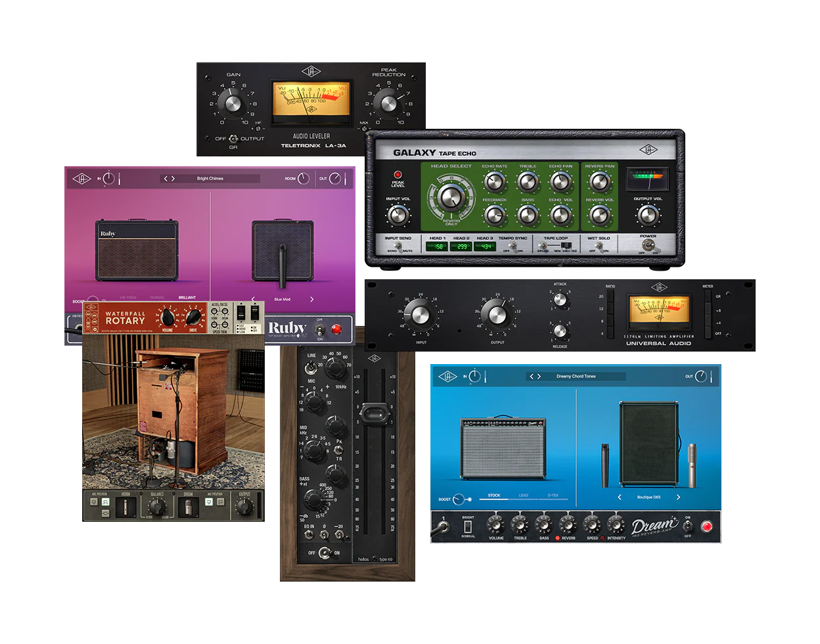Select ratio 20 button on the 1176LN
Screen dimensions: 820x644
[x=610, y=296]
